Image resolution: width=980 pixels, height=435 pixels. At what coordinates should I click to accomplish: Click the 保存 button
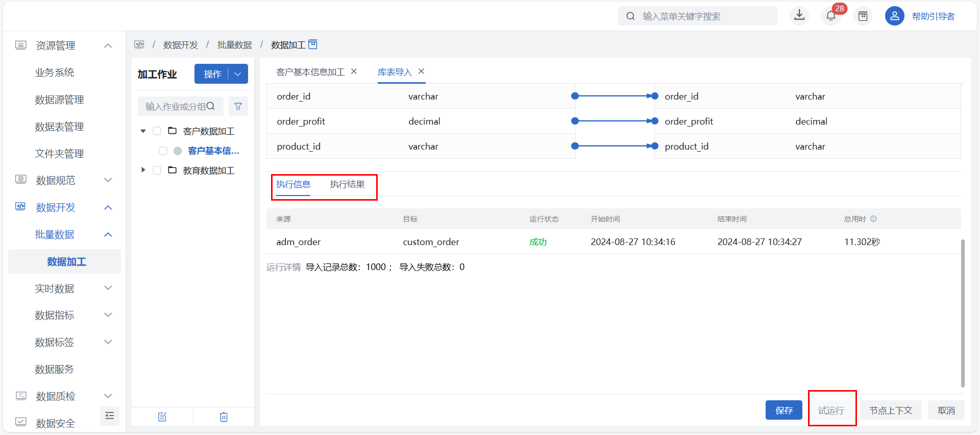pyautogui.click(x=783, y=410)
